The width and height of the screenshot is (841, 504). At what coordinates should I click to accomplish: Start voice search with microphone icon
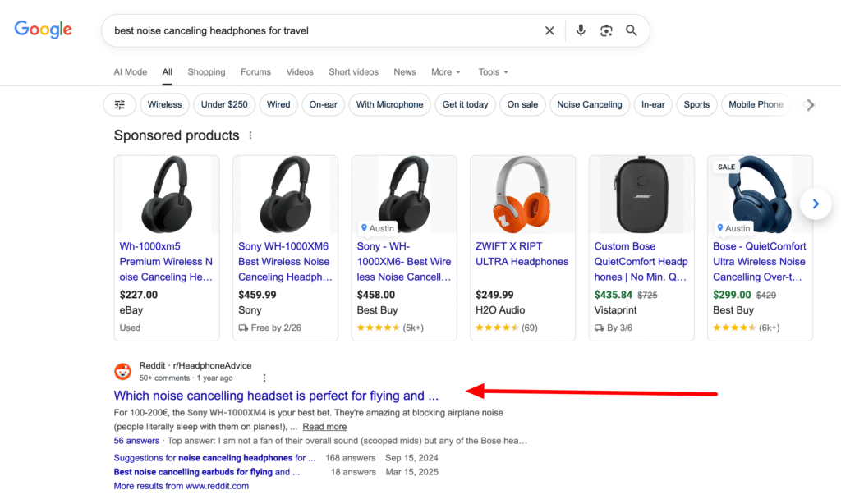(581, 30)
